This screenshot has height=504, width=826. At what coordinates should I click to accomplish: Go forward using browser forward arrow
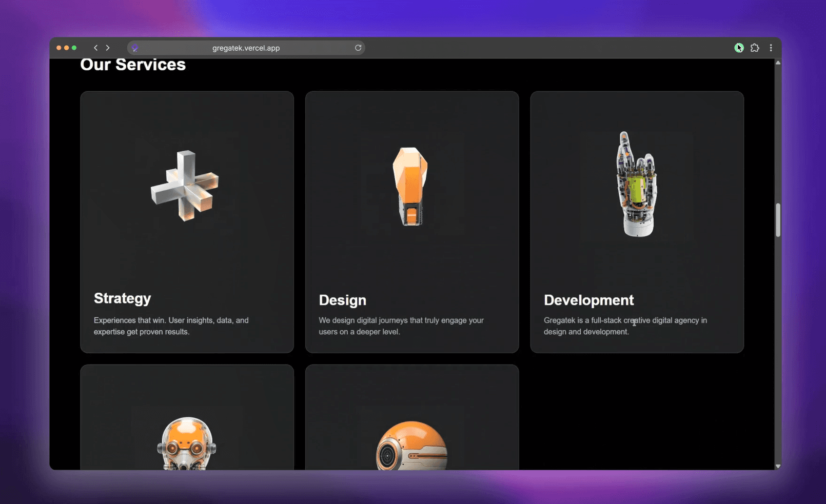click(108, 48)
